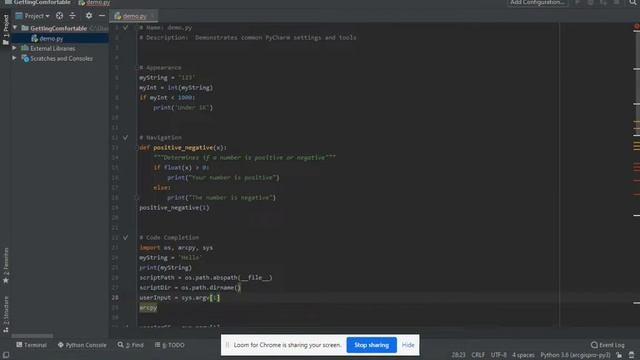Screen dimensions: 640x360
Task: Click the fold toggle beside '# Name: demo.py' comment
Action: coord(125,28)
